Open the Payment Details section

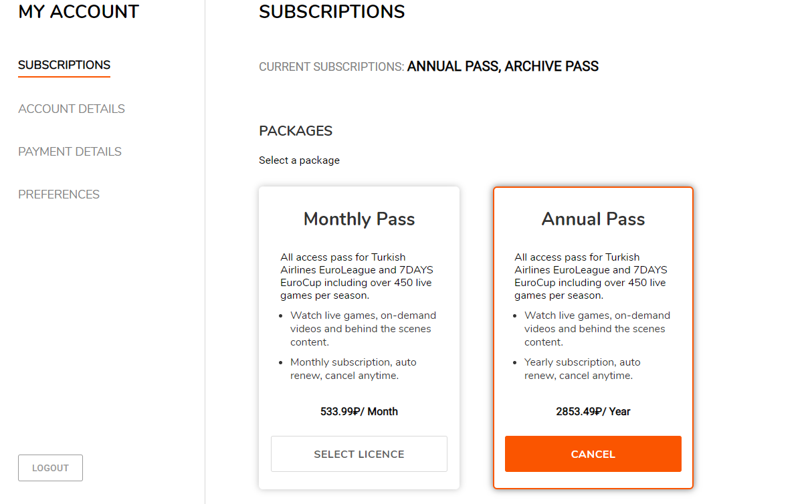[x=70, y=152]
